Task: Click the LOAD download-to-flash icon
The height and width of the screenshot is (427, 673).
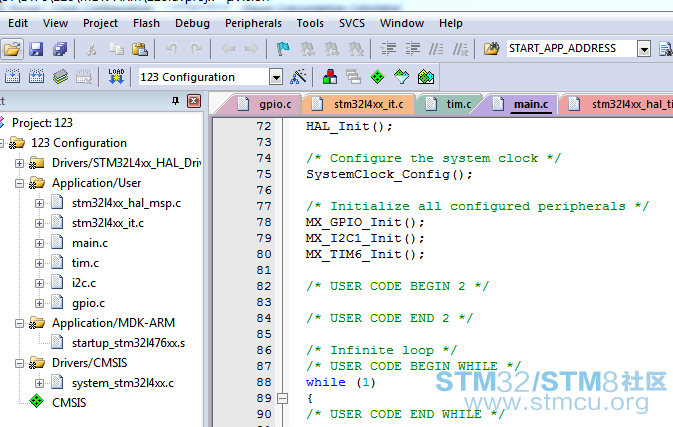Action: [116, 76]
